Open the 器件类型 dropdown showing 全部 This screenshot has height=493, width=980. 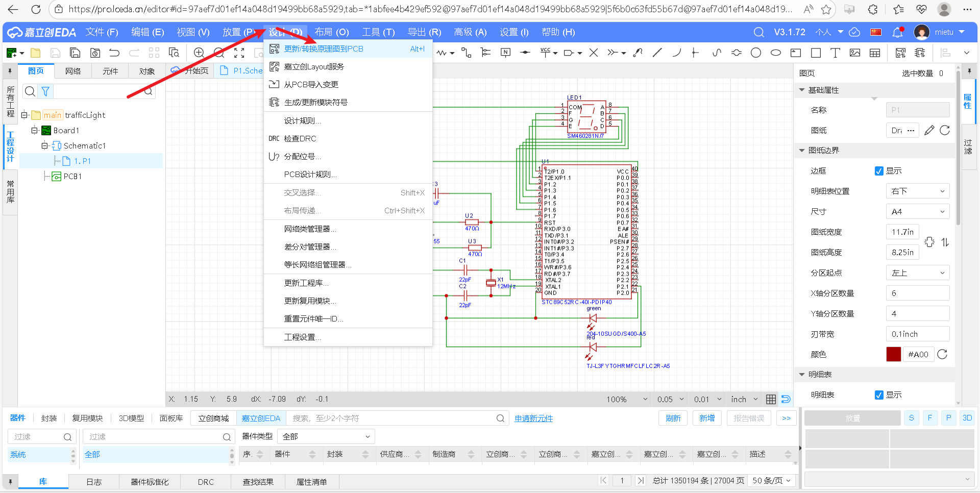326,436
